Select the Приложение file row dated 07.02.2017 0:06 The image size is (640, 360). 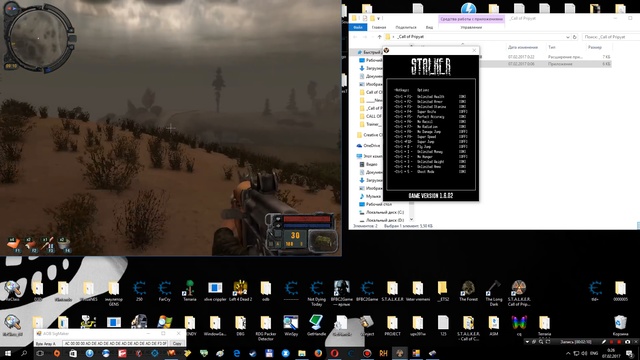point(545,64)
